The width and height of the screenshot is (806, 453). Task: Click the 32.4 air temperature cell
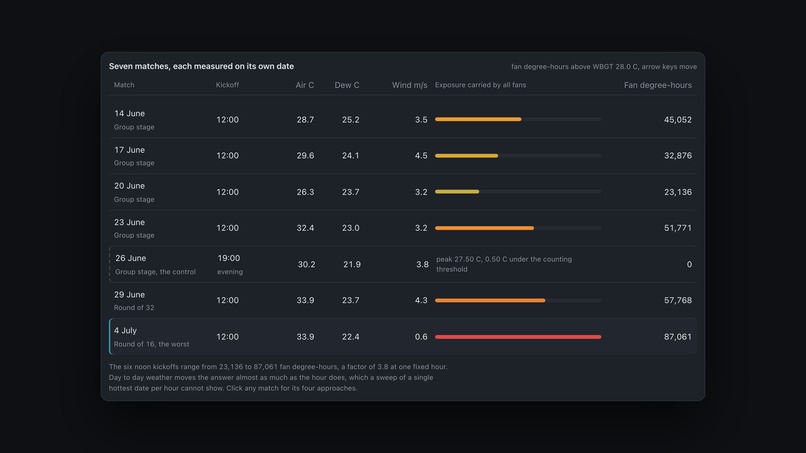pyautogui.click(x=305, y=228)
